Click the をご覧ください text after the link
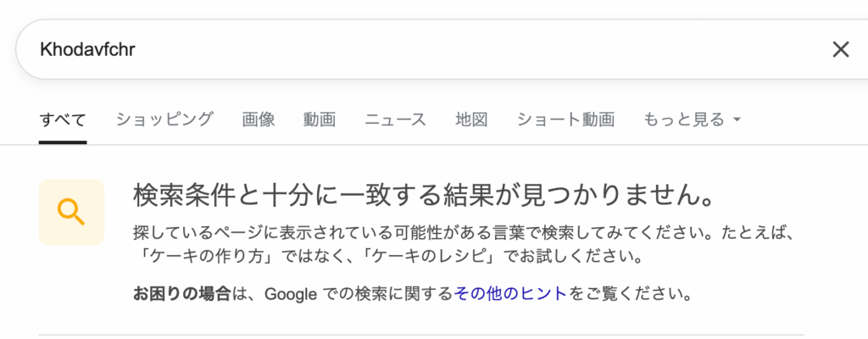Viewport: 868px width, 339px height. [631, 293]
